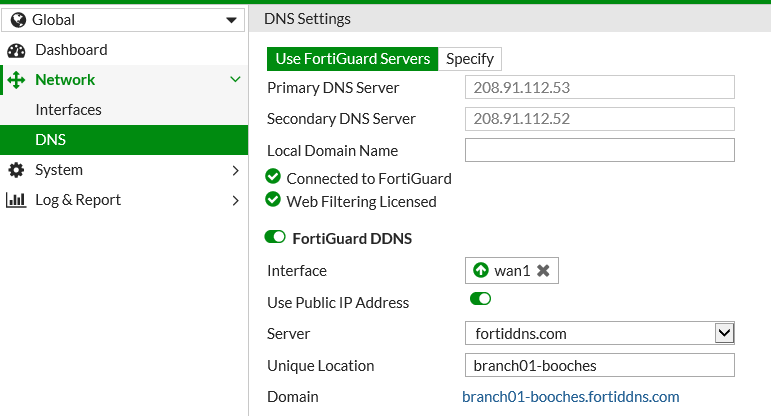Click the wan1 interface selector box
Image resolution: width=771 pixels, height=416 pixels.
point(512,270)
